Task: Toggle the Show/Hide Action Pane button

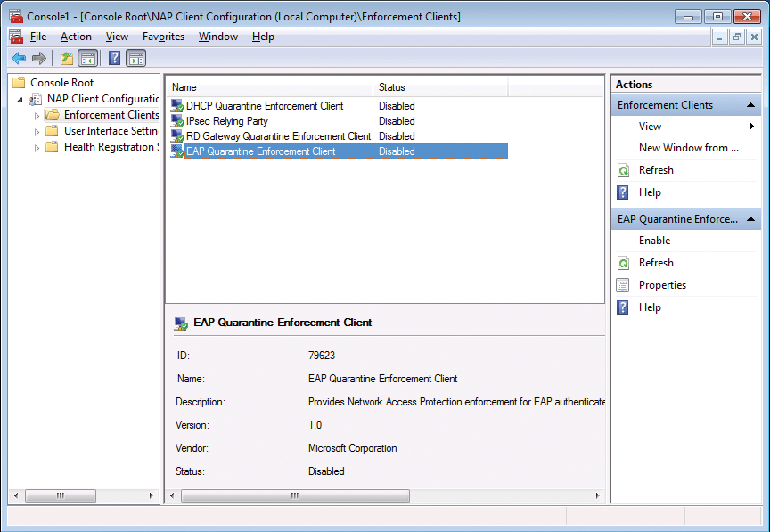Action: pos(135,59)
